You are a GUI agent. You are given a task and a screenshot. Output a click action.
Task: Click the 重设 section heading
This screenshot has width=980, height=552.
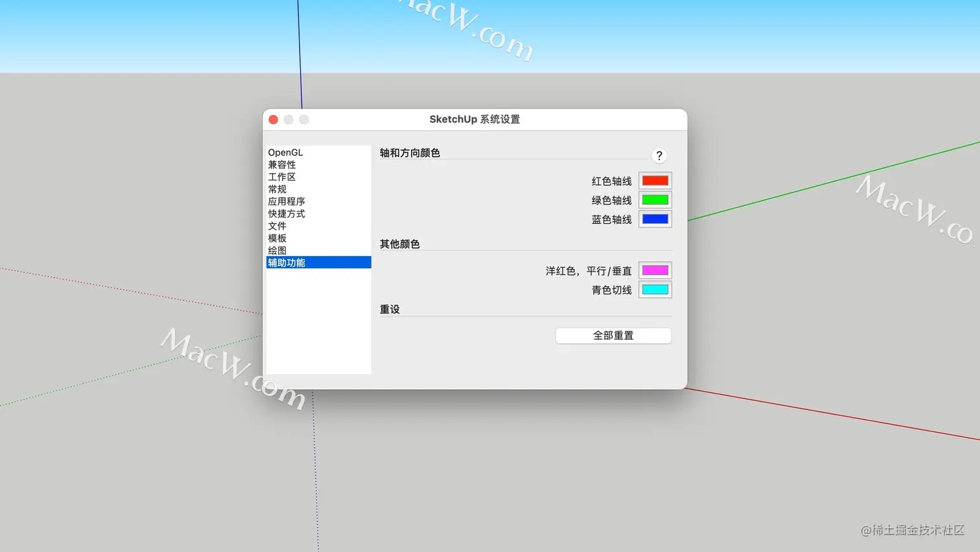click(x=390, y=309)
